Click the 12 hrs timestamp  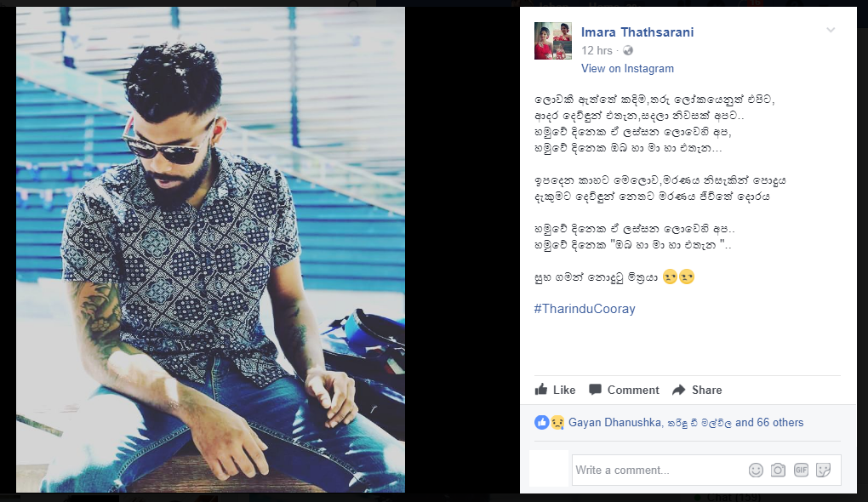click(597, 50)
